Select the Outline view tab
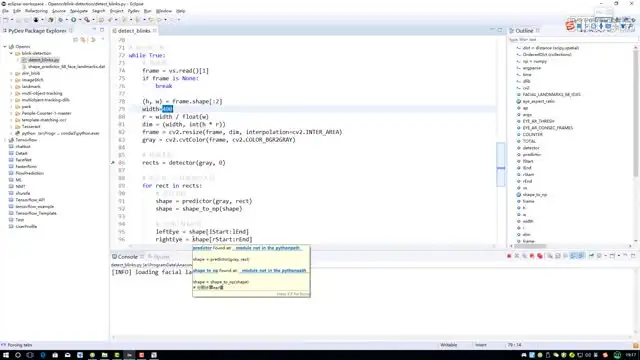Image resolution: width=640 pixels, height=360 pixels. coord(524,31)
